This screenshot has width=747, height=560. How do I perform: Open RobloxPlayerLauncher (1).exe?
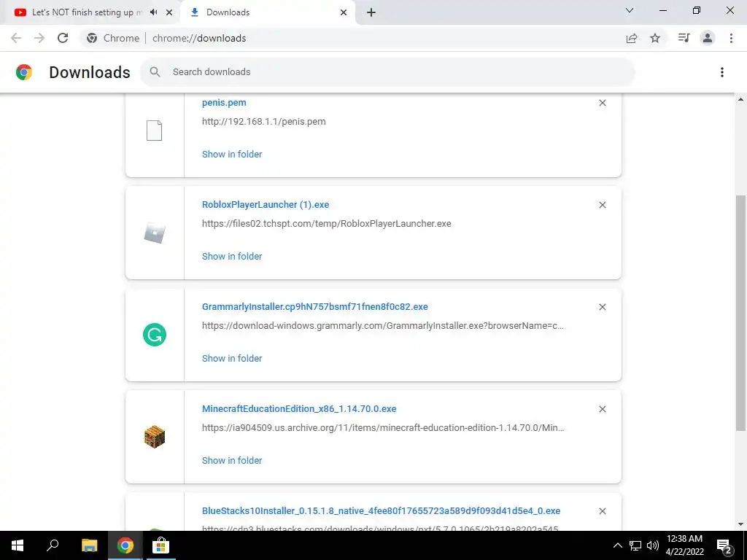coord(266,205)
